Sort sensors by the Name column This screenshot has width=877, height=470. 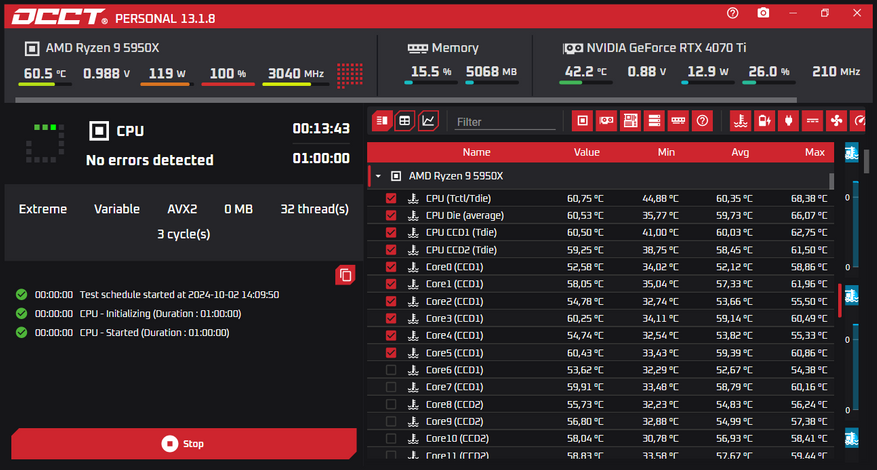476,152
